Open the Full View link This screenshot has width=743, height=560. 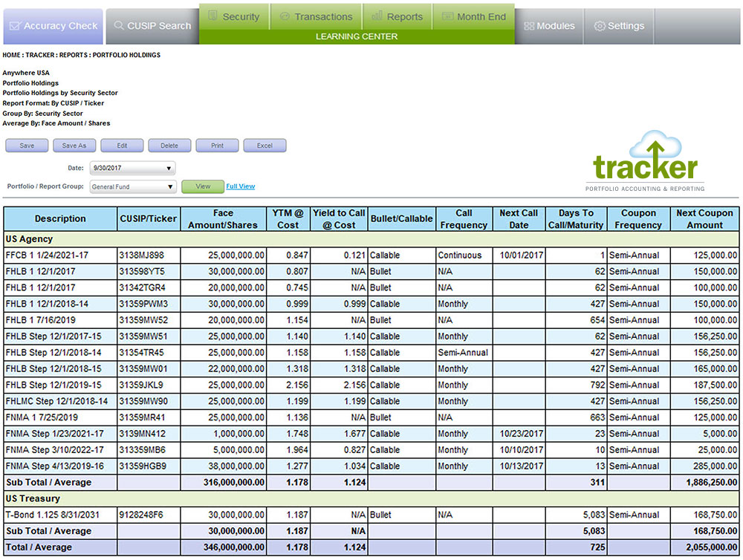[240, 186]
